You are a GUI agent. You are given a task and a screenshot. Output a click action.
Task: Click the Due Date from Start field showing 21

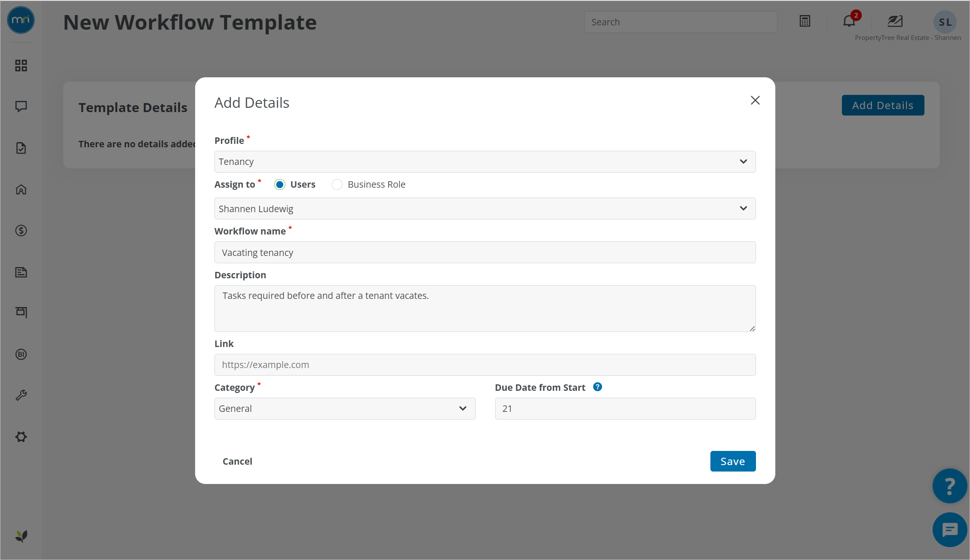(x=625, y=408)
